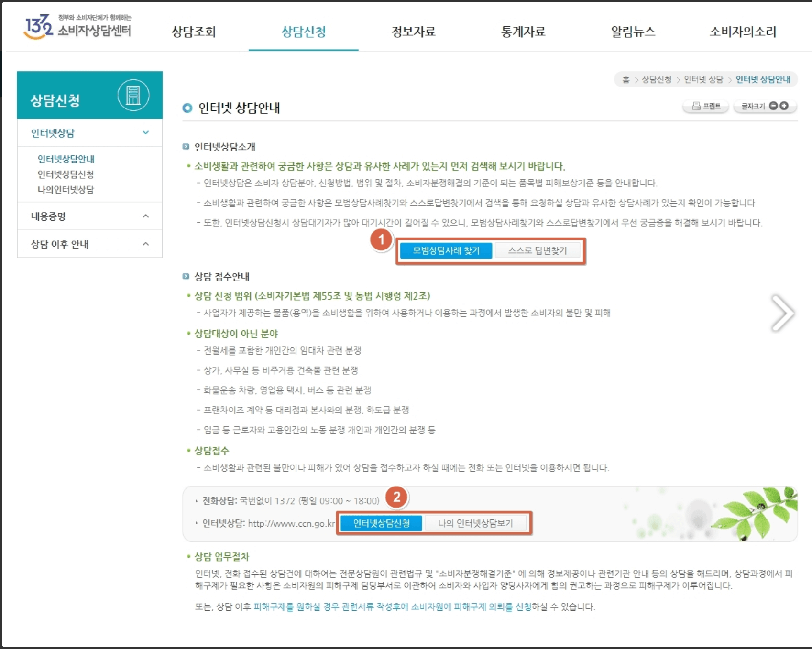The image size is (812, 649).
Task: Click the 모범상담사례 찾기 button
Action: click(x=446, y=250)
